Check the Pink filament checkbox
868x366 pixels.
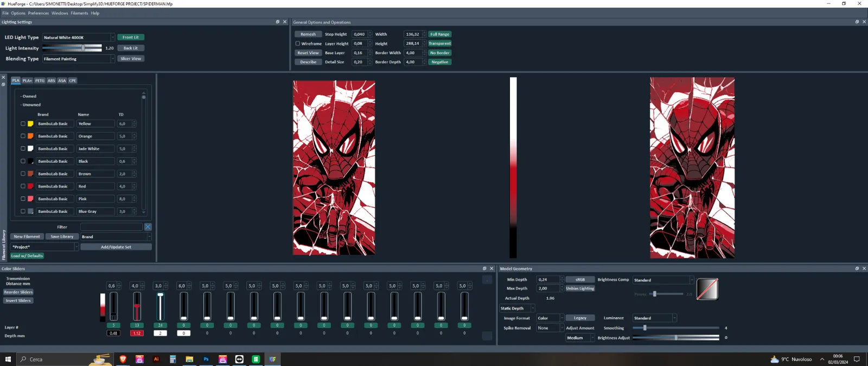coord(23,198)
